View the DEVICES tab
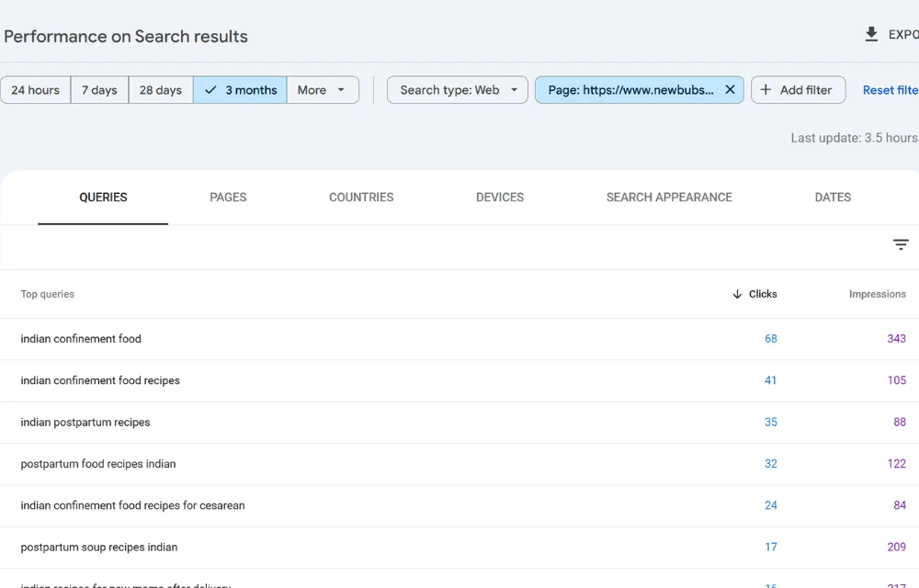Image resolution: width=919 pixels, height=588 pixels. tap(499, 197)
